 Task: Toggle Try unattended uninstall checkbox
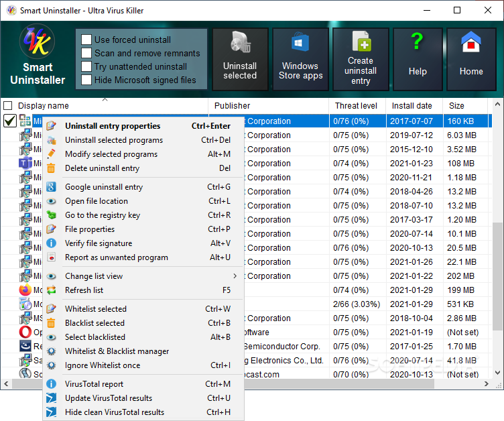86,66
